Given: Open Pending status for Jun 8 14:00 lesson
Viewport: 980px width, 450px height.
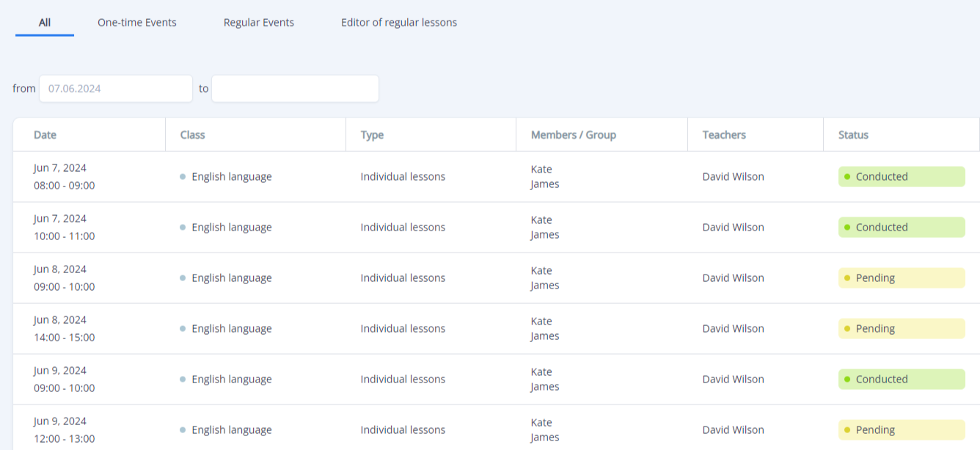Looking at the screenshot, I should (x=902, y=329).
